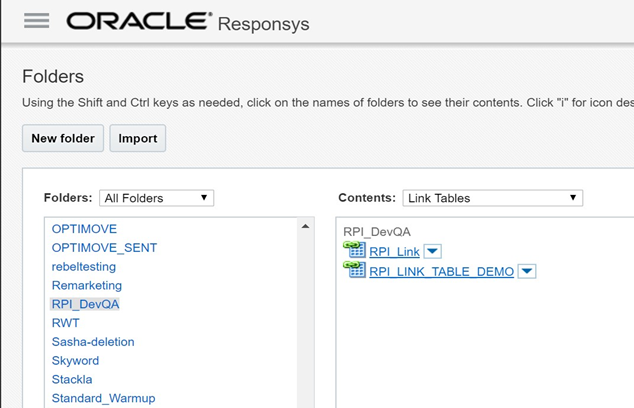This screenshot has width=634, height=408.
Task: Open the Folders filter dropdown
Action: (x=156, y=198)
